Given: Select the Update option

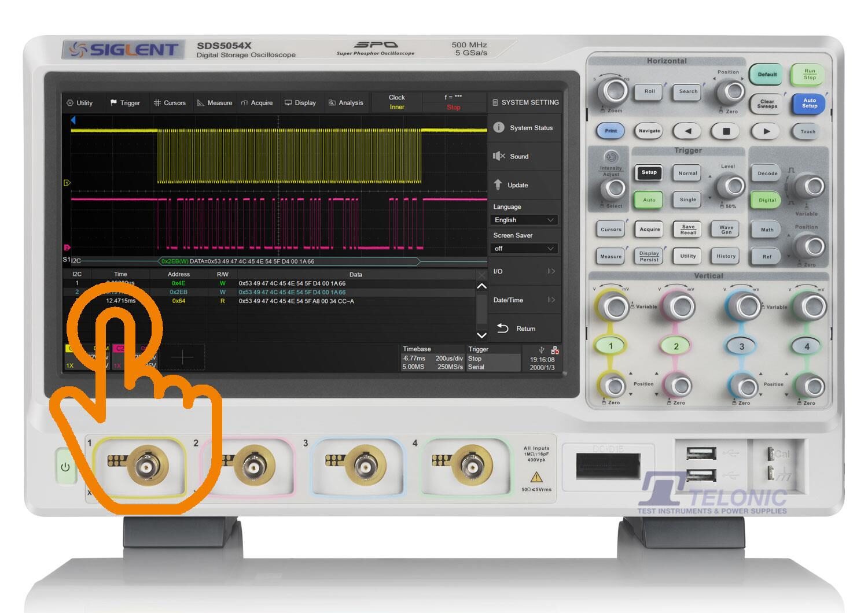Looking at the screenshot, I should pyautogui.click(x=524, y=185).
